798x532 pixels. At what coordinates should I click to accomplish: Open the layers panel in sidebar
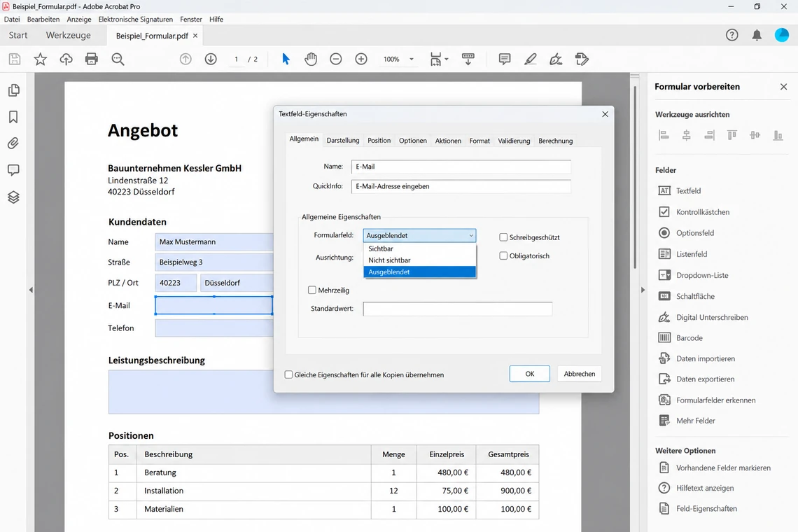pos(14,197)
